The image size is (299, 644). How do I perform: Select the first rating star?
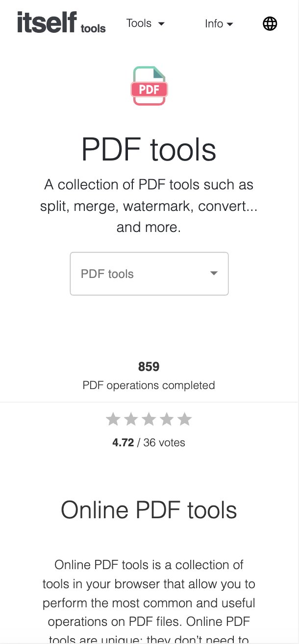click(x=113, y=419)
